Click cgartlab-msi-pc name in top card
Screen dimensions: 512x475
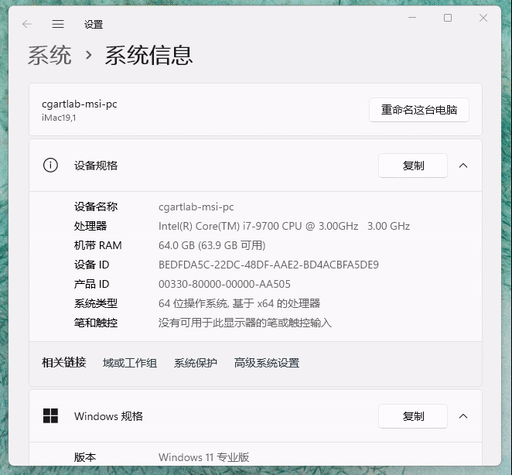pos(79,104)
